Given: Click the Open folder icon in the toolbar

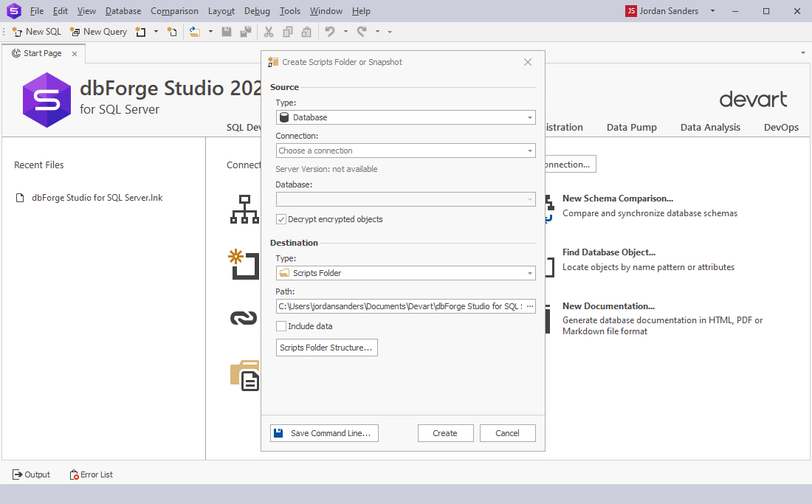Looking at the screenshot, I should pos(195,32).
